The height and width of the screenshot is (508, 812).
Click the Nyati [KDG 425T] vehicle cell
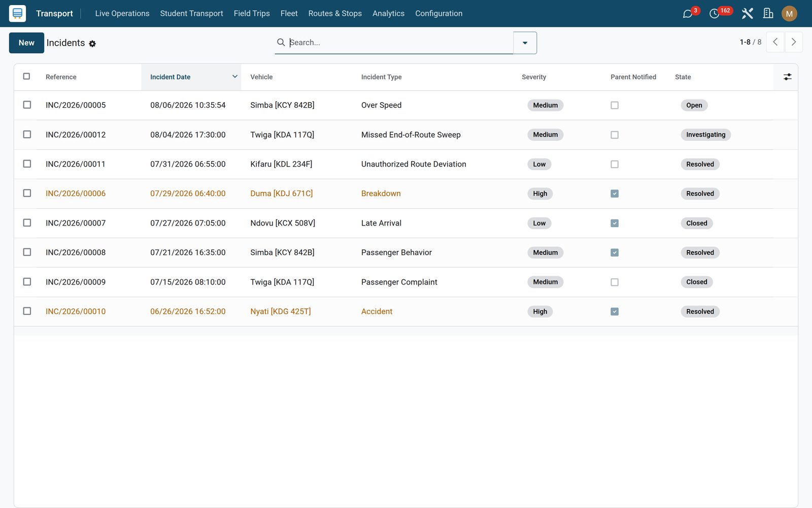(281, 311)
